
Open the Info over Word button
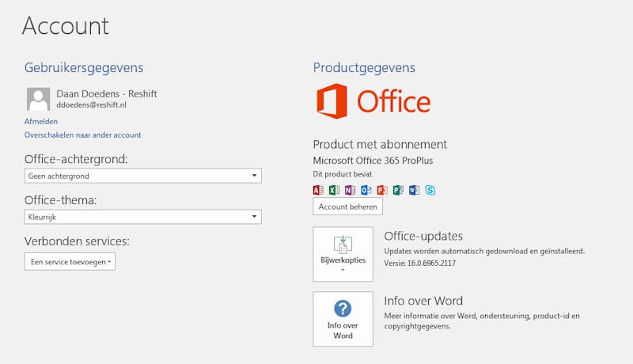[343, 319]
